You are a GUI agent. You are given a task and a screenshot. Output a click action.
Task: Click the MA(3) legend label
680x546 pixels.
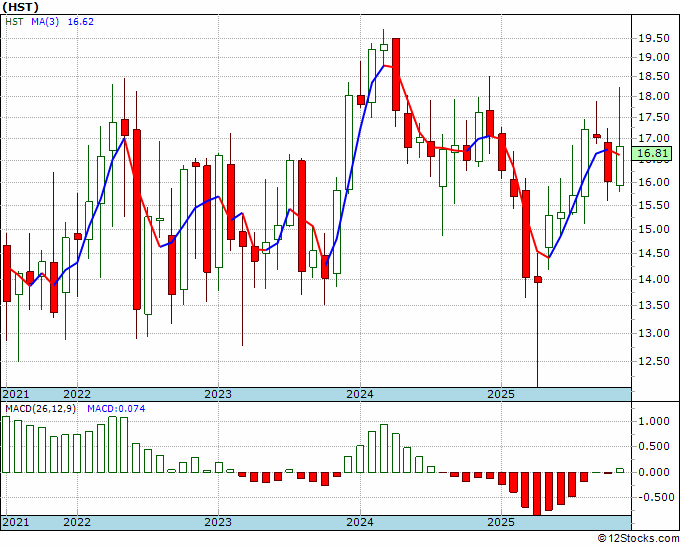pos(45,22)
